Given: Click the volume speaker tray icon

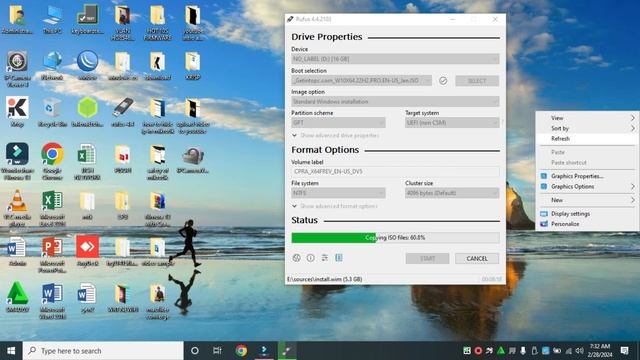Looking at the screenshot, I should [x=579, y=351].
